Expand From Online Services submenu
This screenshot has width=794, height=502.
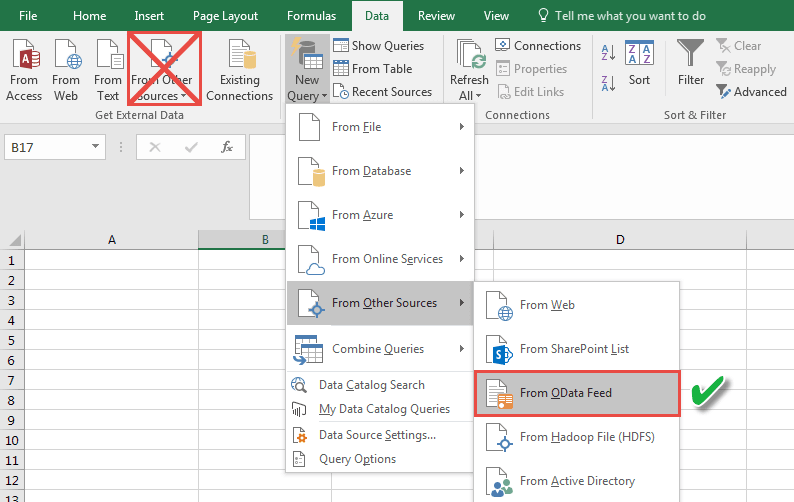pyautogui.click(x=380, y=259)
